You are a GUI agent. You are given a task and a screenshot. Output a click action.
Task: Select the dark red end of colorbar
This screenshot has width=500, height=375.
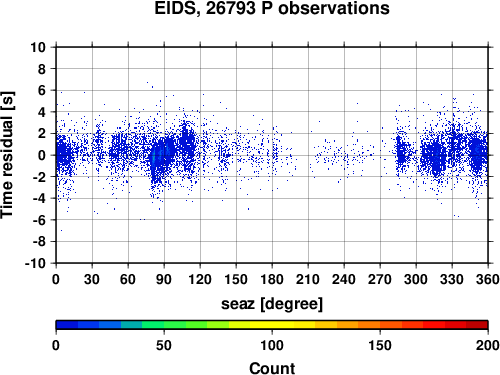[x=477, y=325]
